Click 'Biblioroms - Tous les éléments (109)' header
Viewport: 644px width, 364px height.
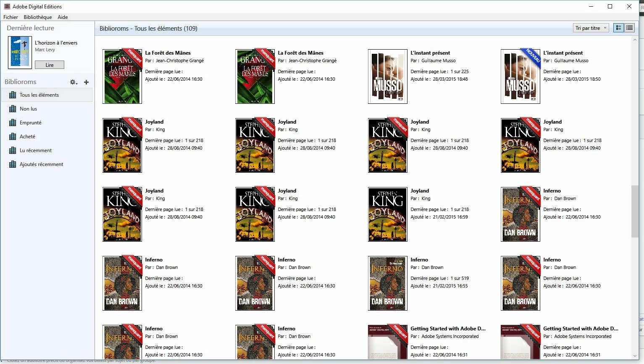[x=148, y=29]
